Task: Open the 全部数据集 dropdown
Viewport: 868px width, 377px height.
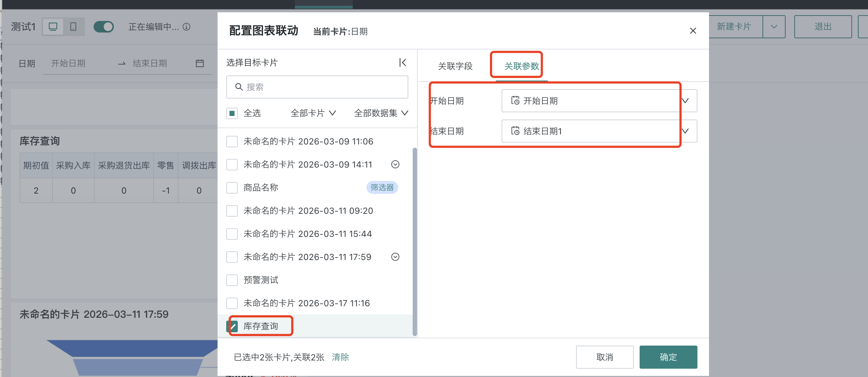Action: 381,113
